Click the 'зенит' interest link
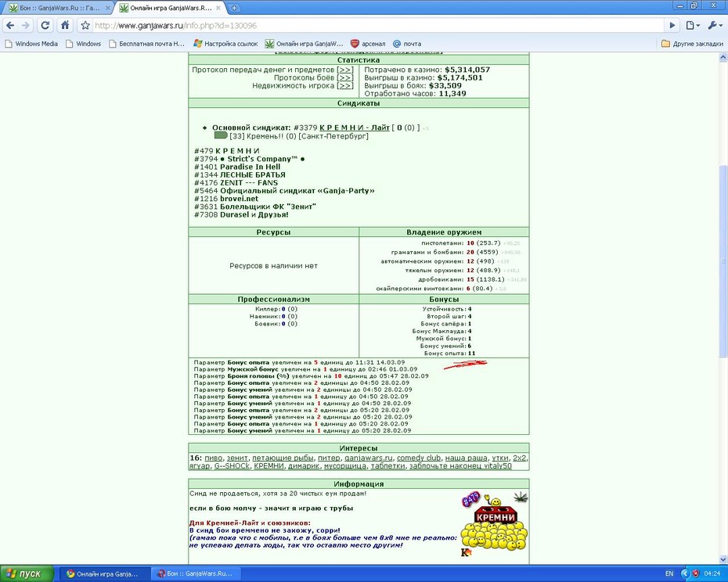The height and width of the screenshot is (582, 728). (x=237, y=458)
